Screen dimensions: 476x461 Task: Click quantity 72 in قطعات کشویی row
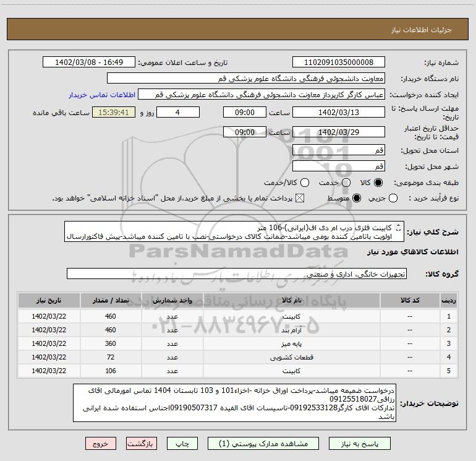tap(111, 357)
